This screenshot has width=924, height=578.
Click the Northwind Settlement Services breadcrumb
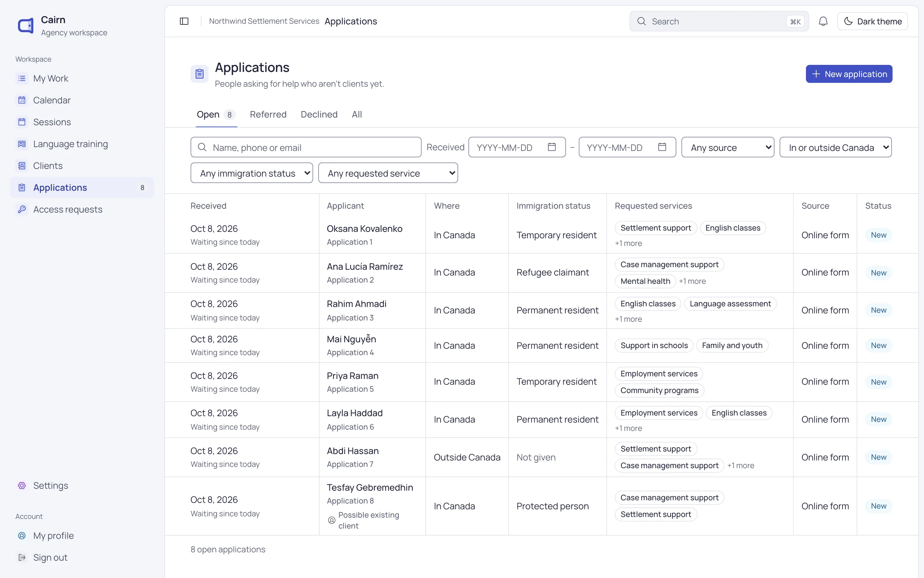click(x=264, y=22)
